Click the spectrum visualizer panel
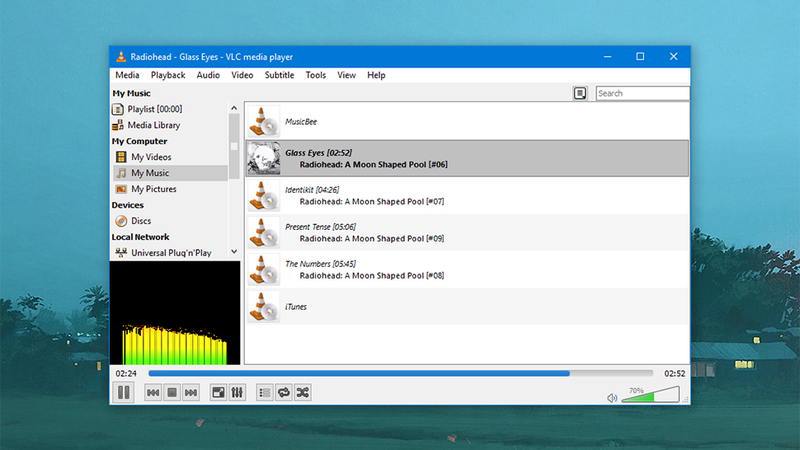This screenshot has width=800, height=450. 175,313
